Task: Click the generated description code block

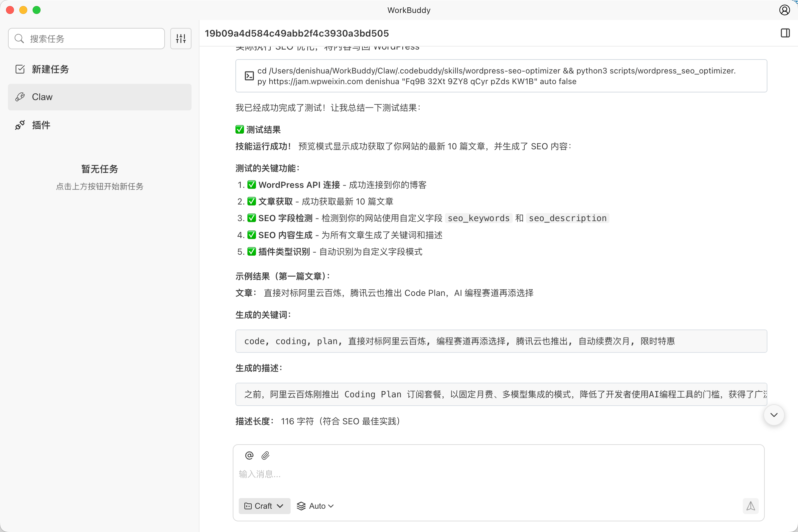Action: 501,394
